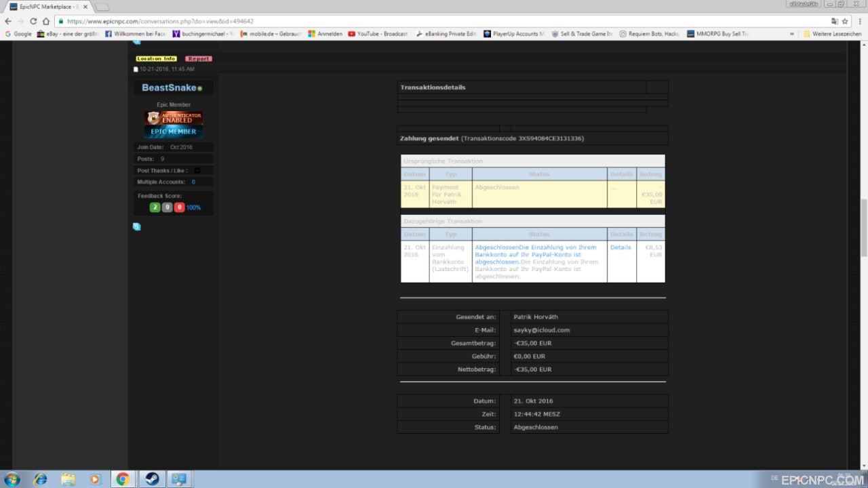Open the Requiem Bots, Hacks bookmark
868x488 pixels.
point(650,33)
